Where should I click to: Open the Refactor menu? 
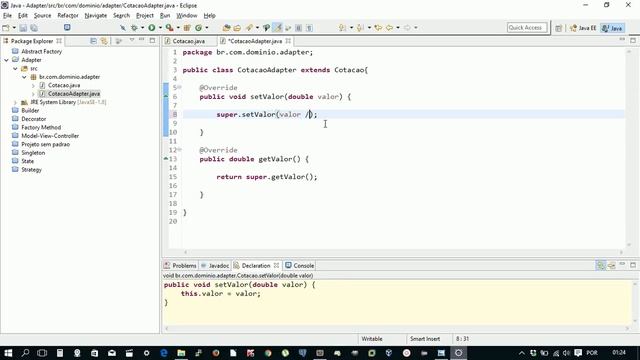68,16
